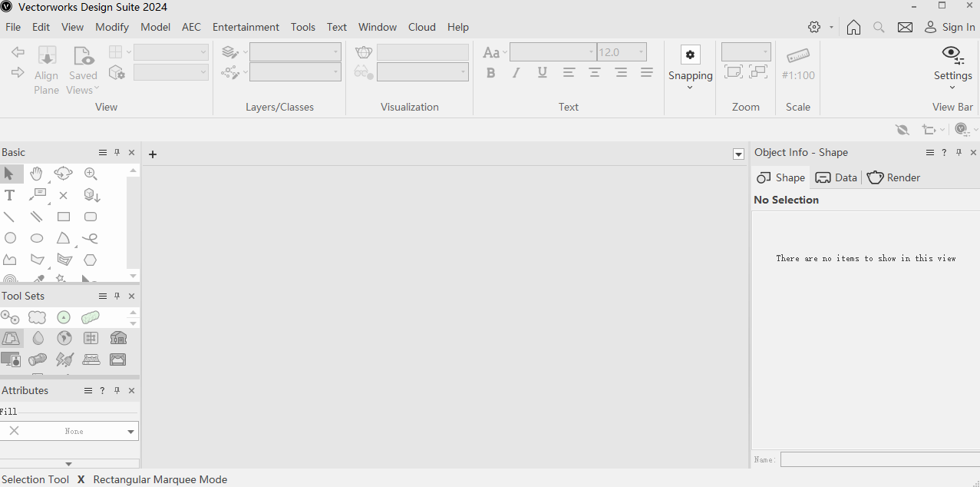This screenshot has width=980, height=487.
Task: Justify text alignment
Action: [647, 73]
